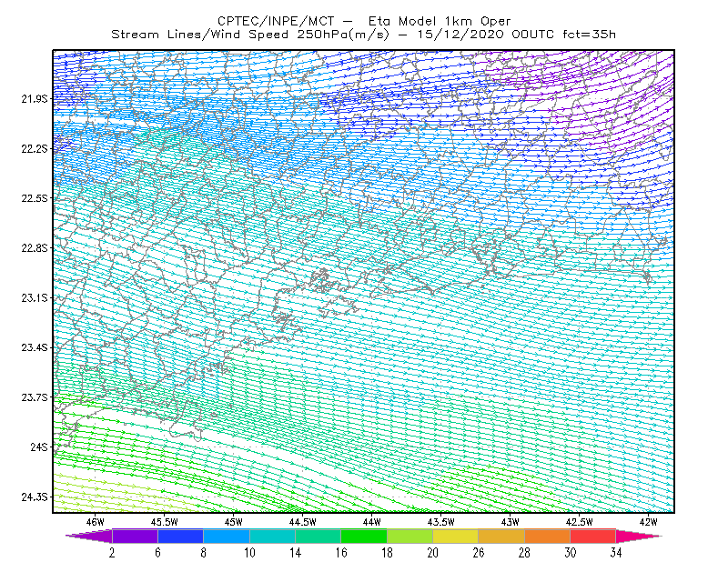This screenshot has width=728, height=562.
Task: Select the cyan 10–14 legend swatch
Action: [272, 536]
